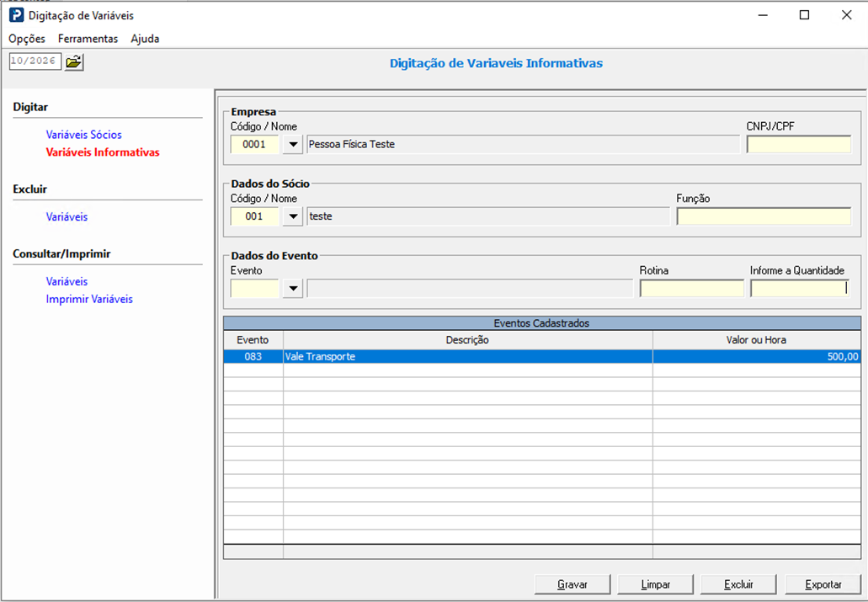This screenshot has height=602, width=868.
Task: Select the 500,00 value cell
Action: click(x=757, y=357)
